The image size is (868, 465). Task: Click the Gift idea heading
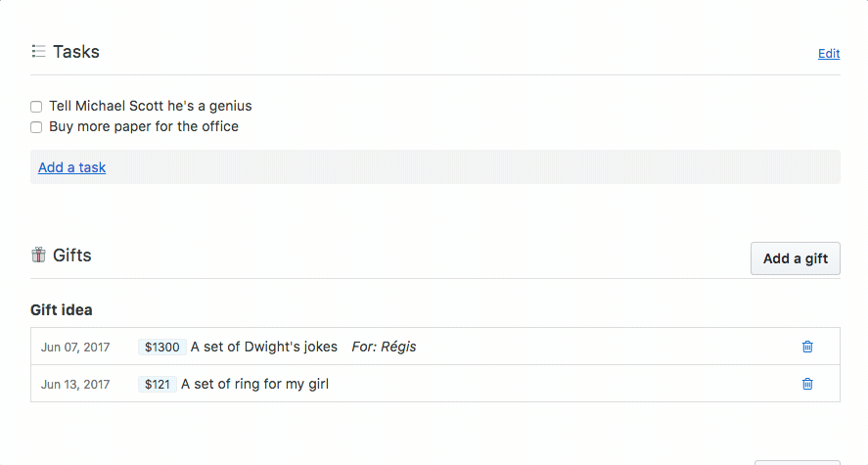point(62,310)
